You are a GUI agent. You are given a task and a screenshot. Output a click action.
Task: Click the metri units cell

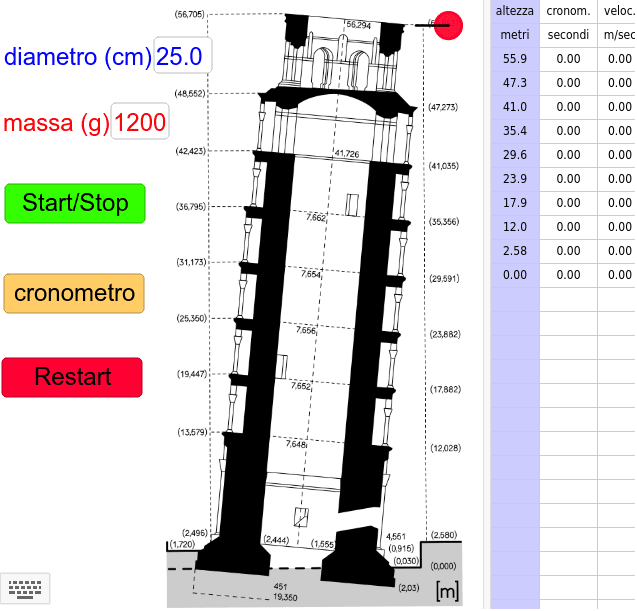(515, 35)
